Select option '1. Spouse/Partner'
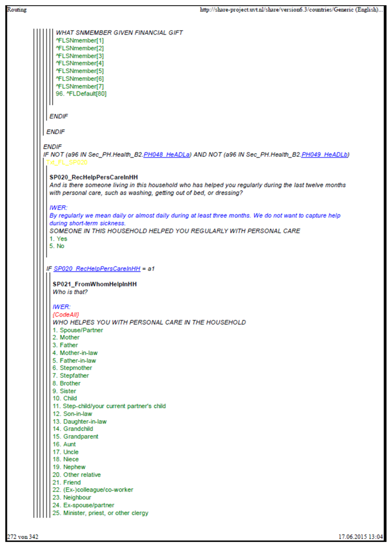 coord(78,330)
